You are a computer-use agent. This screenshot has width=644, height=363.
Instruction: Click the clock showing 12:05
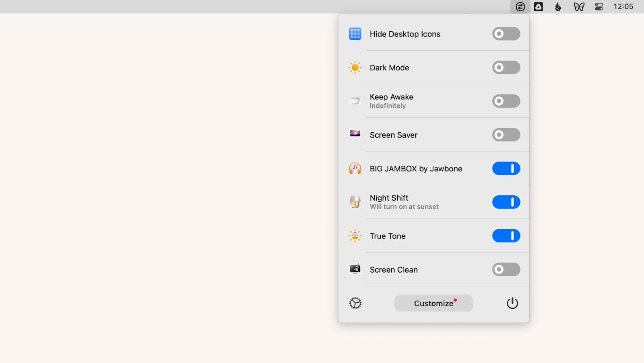coord(624,6)
